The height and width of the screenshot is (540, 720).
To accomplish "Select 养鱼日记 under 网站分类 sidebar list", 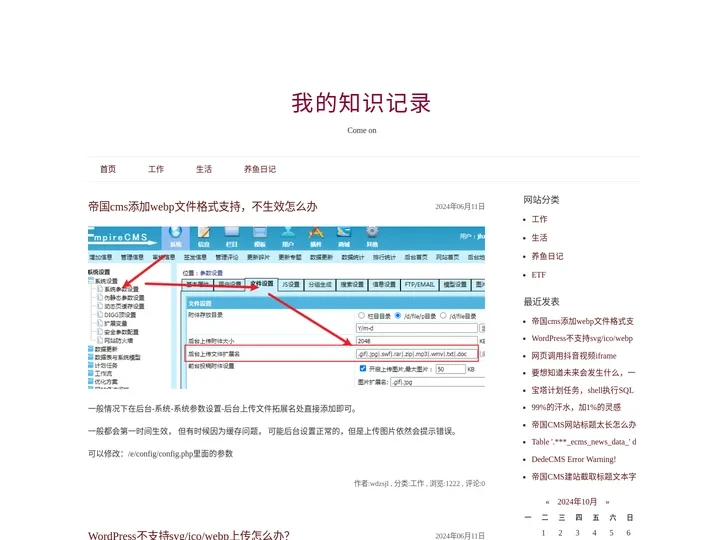I will (547, 256).
